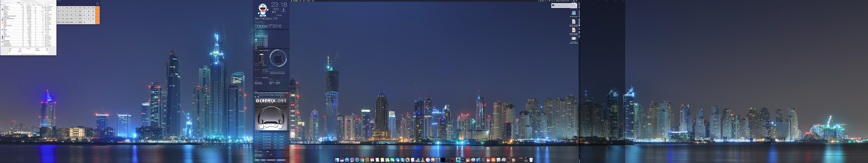Open the NewsBar application menu
This screenshot has width=868, height=163.
296,1
